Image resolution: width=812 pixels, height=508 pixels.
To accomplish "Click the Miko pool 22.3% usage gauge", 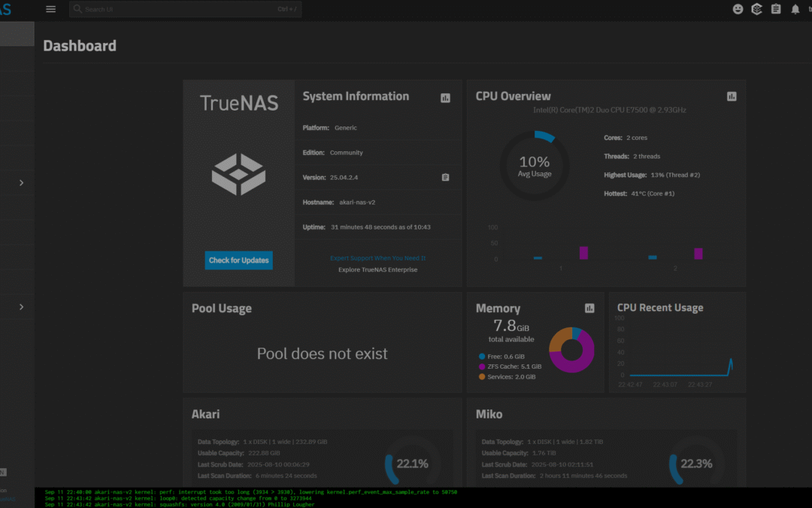I will pyautogui.click(x=696, y=463).
